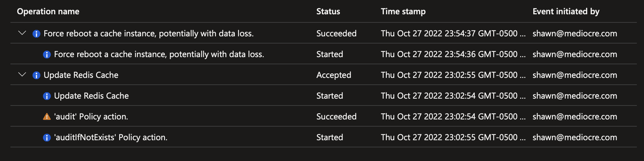Screen dimensions: 644x161
Task: Open the 'audit' Policy action entry
Action: point(91,117)
